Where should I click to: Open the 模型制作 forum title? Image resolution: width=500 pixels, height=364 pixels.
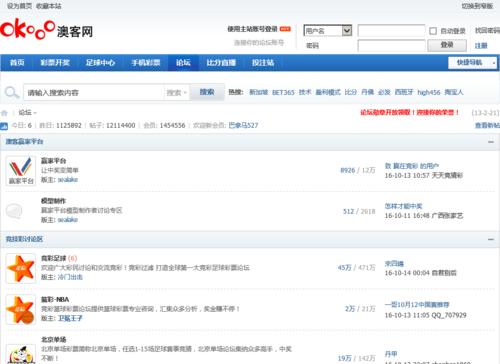pyautogui.click(x=53, y=201)
